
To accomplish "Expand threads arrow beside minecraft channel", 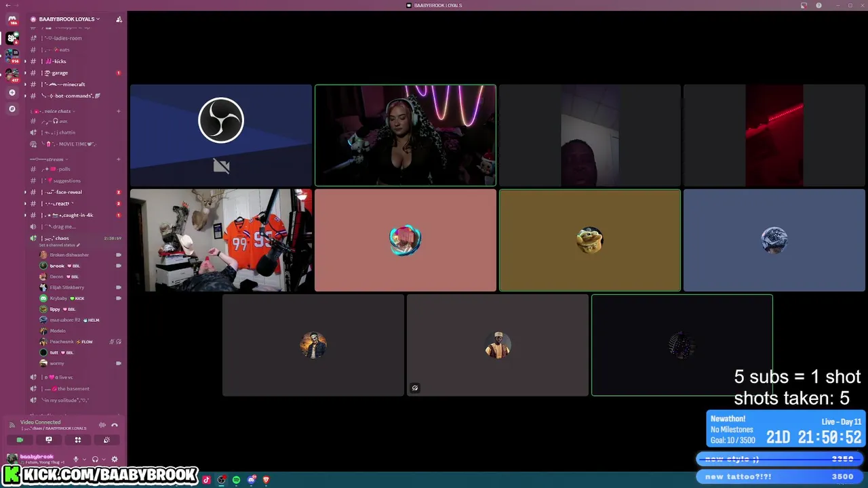I will click(26, 84).
